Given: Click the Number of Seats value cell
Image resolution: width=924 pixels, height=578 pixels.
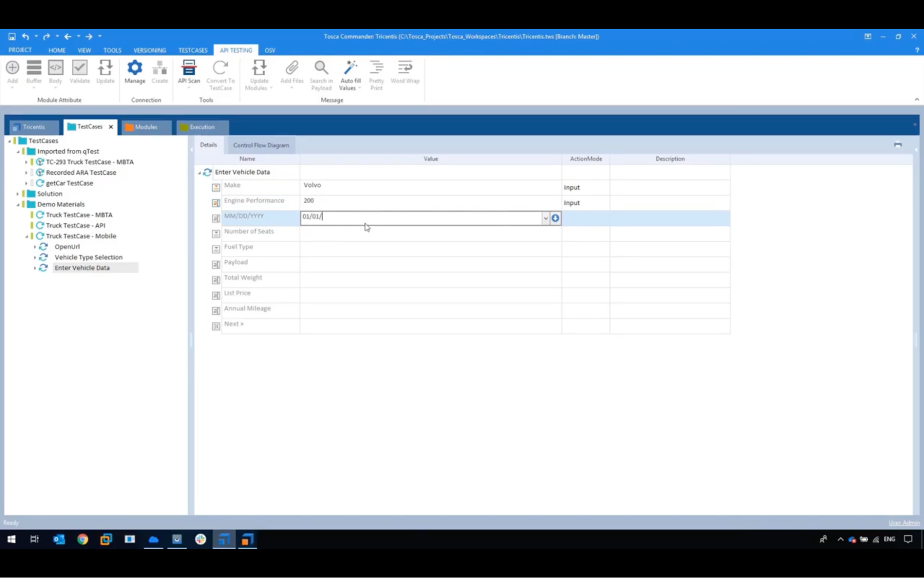Looking at the screenshot, I should 430,234.
